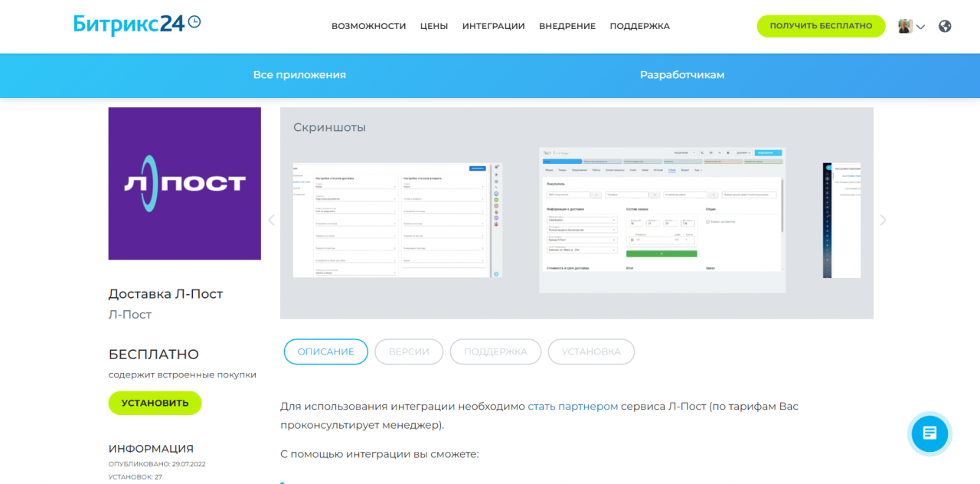The image size is (980, 484).
Task: Show next screenshot with right arrow
Action: click(x=883, y=220)
